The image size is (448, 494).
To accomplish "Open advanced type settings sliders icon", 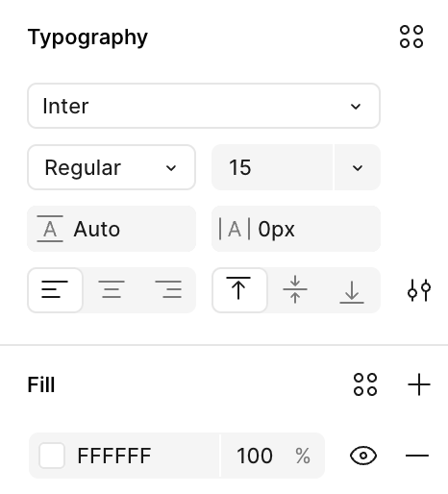I will click(419, 290).
